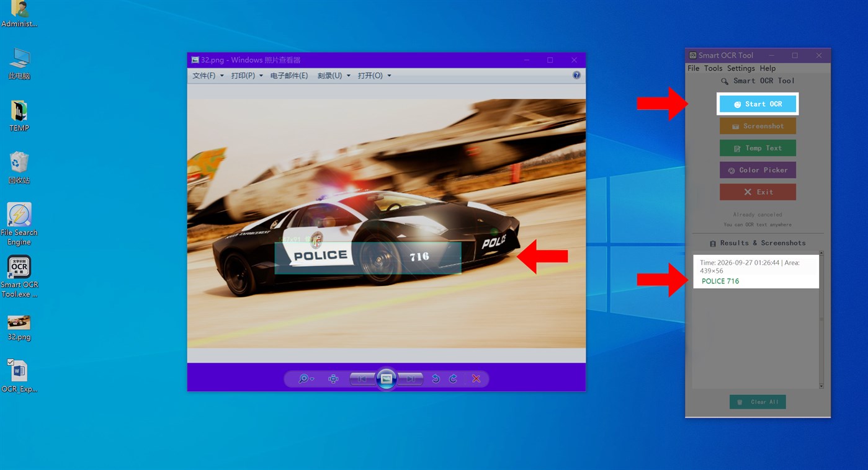Viewport: 868px width, 470px height.
Task: Open the 打印(P) dropdown in photo viewer
Action: click(x=247, y=76)
